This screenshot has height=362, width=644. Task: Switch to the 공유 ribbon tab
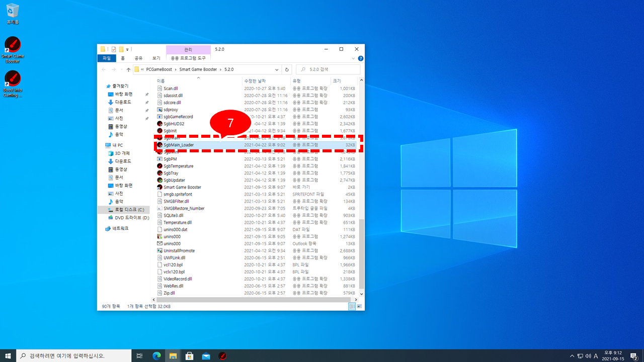click(139, 58)
